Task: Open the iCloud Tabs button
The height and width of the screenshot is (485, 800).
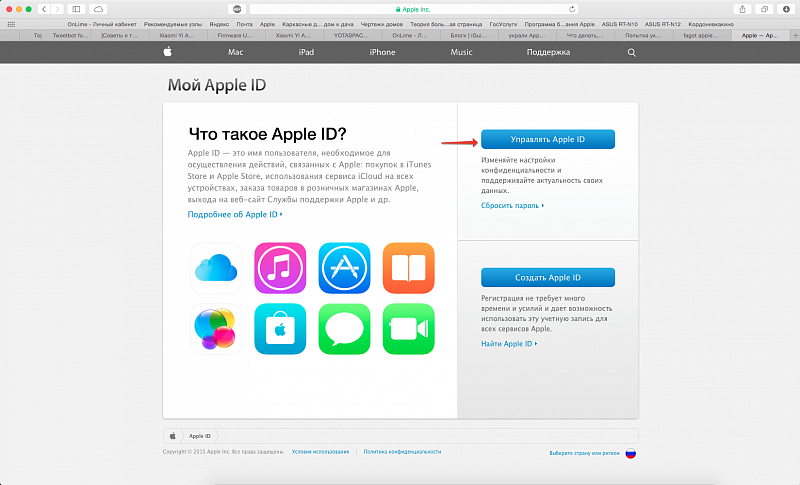Action: tap(98, 9)
